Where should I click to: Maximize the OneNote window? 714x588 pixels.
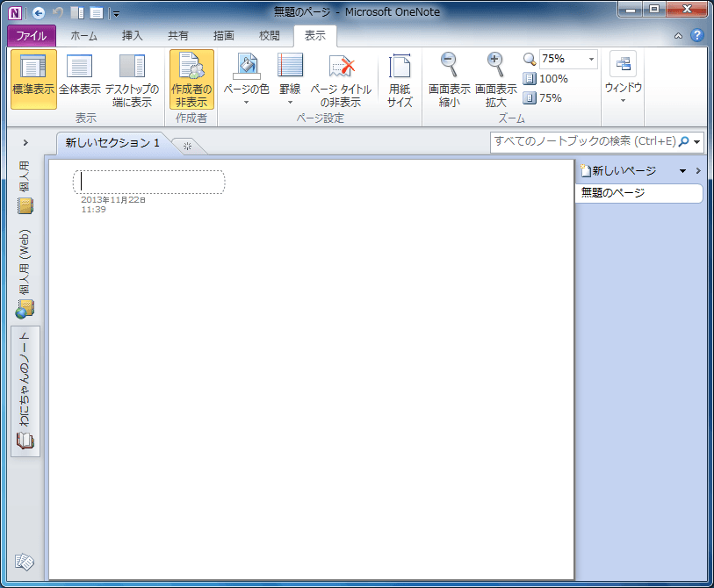tap(654, 10)
